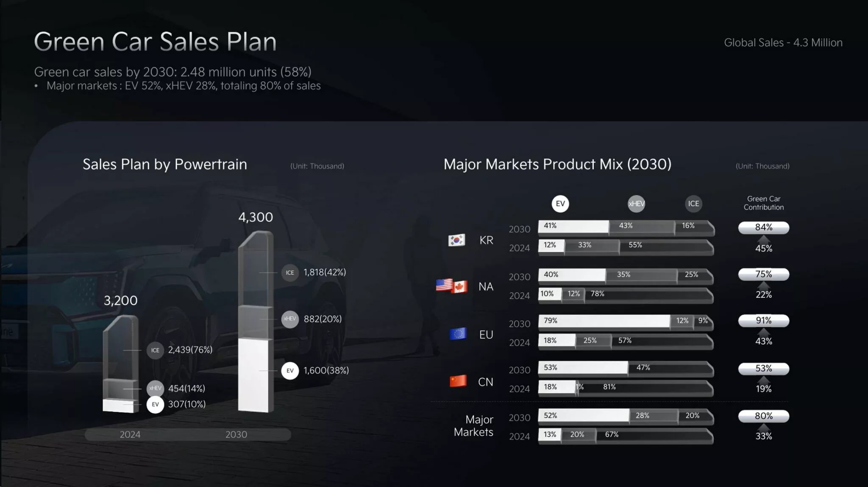868x487 pixels.
Task: Select the European Union flag icon
Action: coord(458,334)
